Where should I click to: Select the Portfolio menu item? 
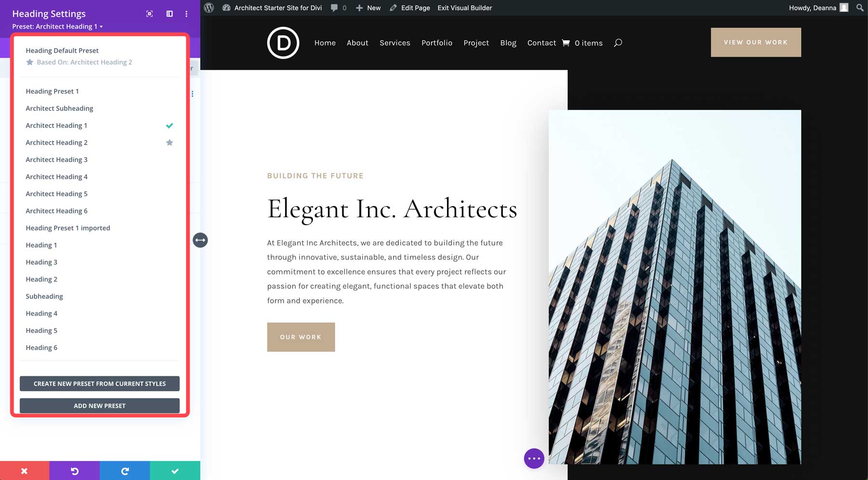point(437,43)
